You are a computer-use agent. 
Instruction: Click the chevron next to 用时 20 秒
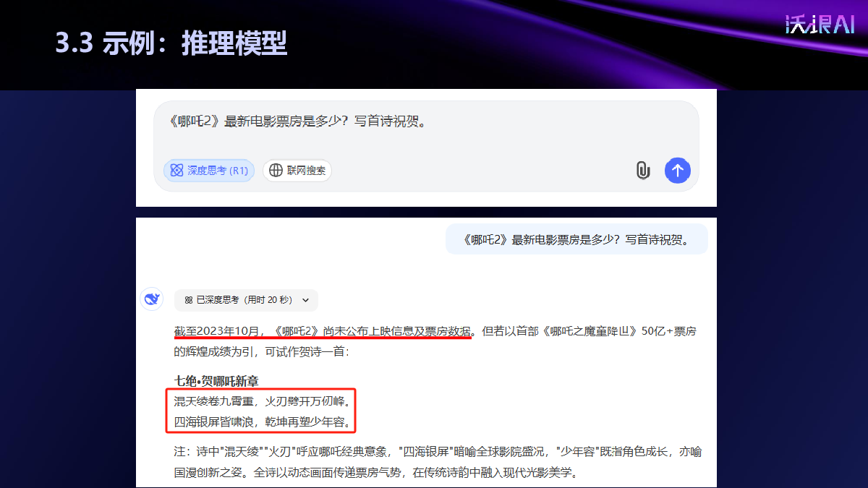click(x=305, y=300)
